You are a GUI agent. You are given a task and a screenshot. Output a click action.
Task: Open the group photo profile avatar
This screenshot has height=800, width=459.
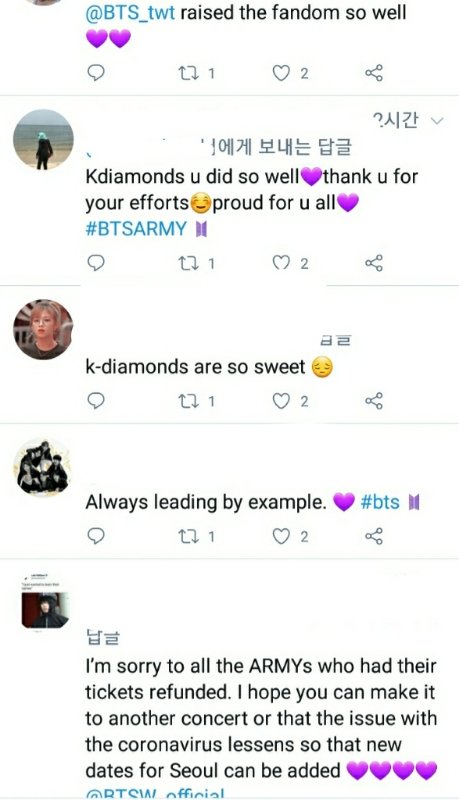click(x=43, y=467)
